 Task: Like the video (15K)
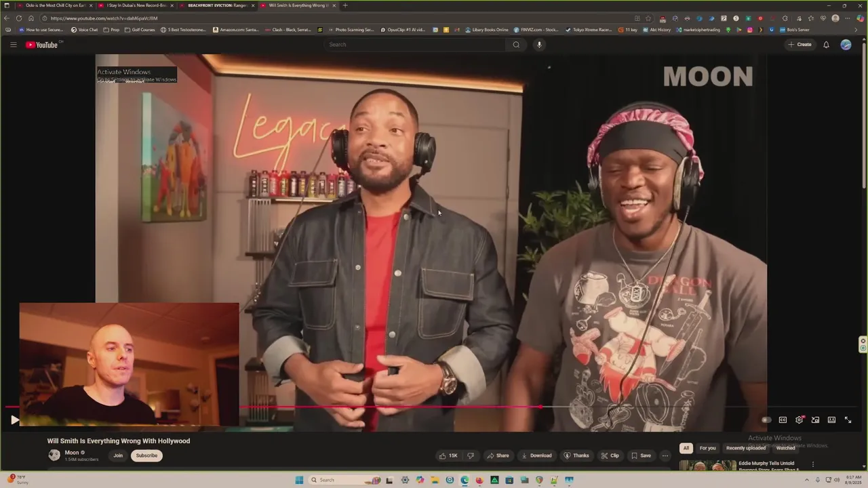click(448, 455)
